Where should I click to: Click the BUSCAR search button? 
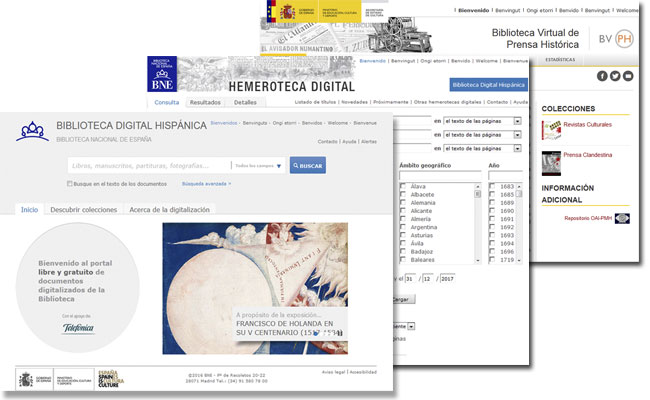(x=308, y=165)
